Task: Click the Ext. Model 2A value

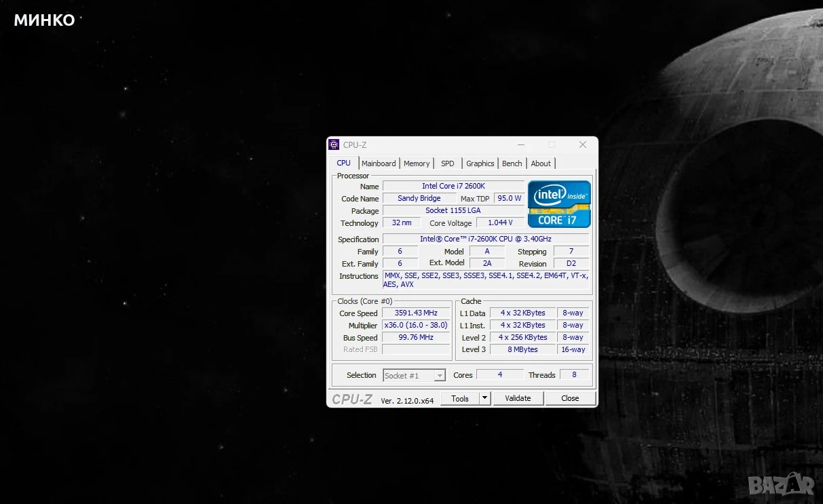Action: [487, 263]
